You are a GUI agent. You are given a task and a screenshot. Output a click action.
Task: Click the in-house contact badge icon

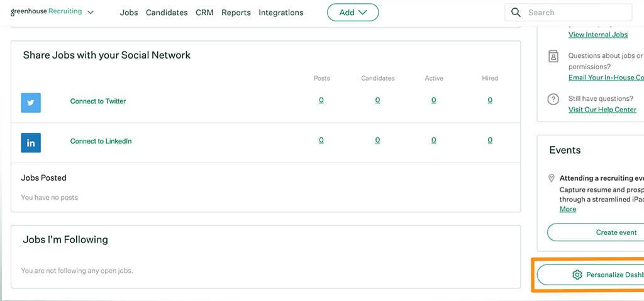pos(553,56)
